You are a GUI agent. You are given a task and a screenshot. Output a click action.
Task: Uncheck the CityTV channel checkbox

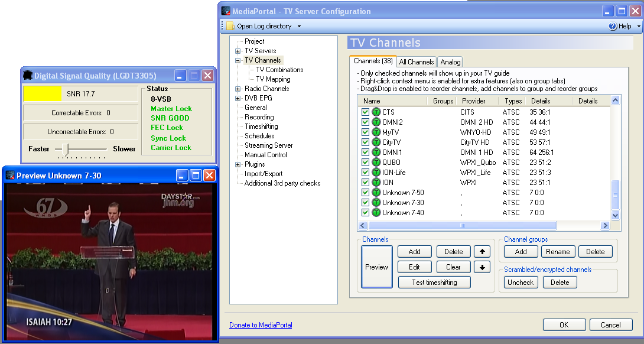tap(365, 142)
